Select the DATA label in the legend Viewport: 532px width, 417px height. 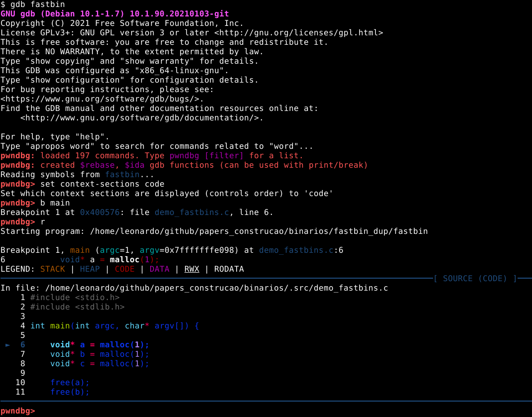159,269
